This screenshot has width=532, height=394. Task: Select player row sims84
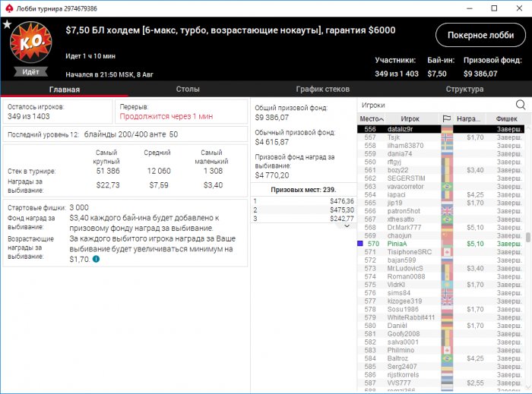tap(441, 293)
